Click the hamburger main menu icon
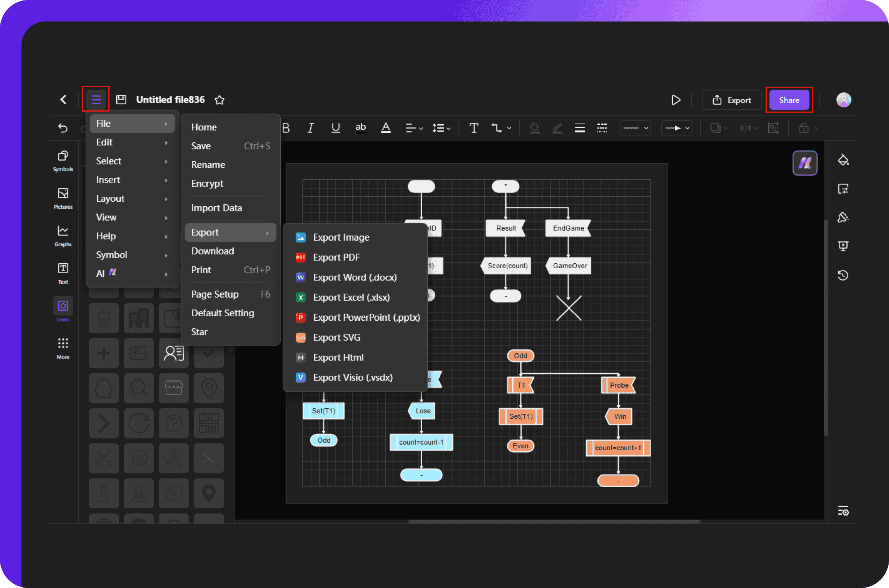889x588 pixels. (96, 100)
